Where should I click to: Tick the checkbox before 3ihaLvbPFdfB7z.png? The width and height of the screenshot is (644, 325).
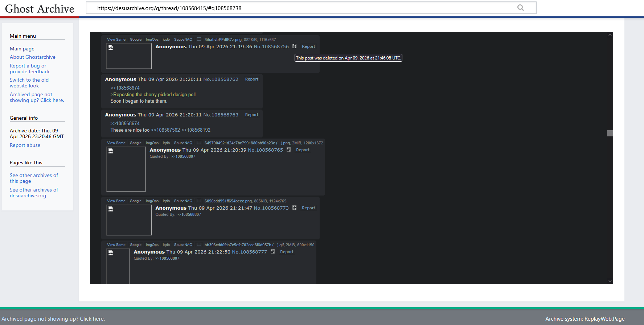[199, 39]
